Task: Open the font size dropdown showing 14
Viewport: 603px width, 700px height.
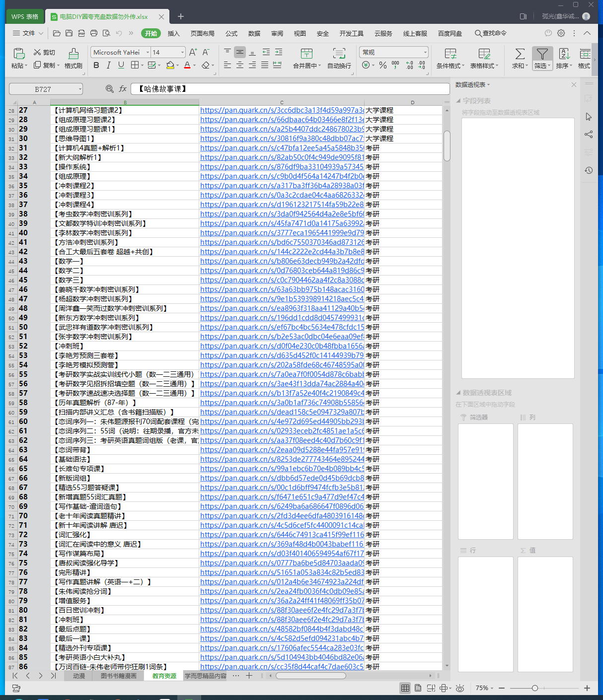Action: click(x=182, y=52)
